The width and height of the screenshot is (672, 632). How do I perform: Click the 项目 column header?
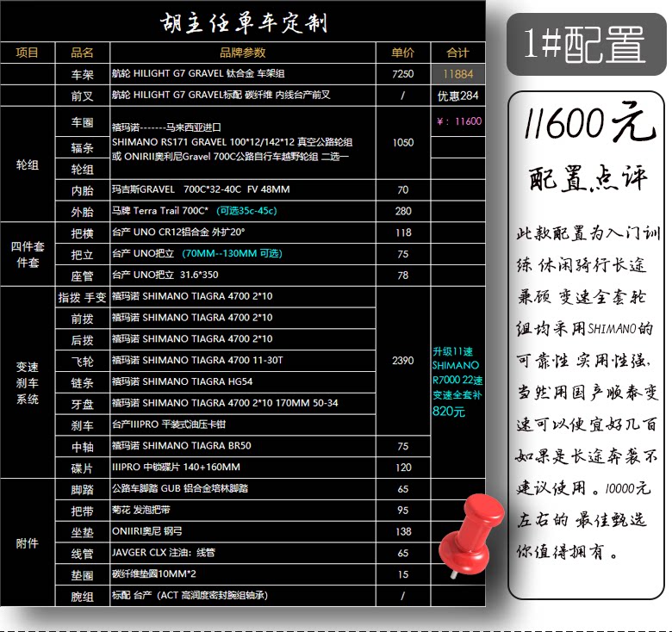point(28,53)
